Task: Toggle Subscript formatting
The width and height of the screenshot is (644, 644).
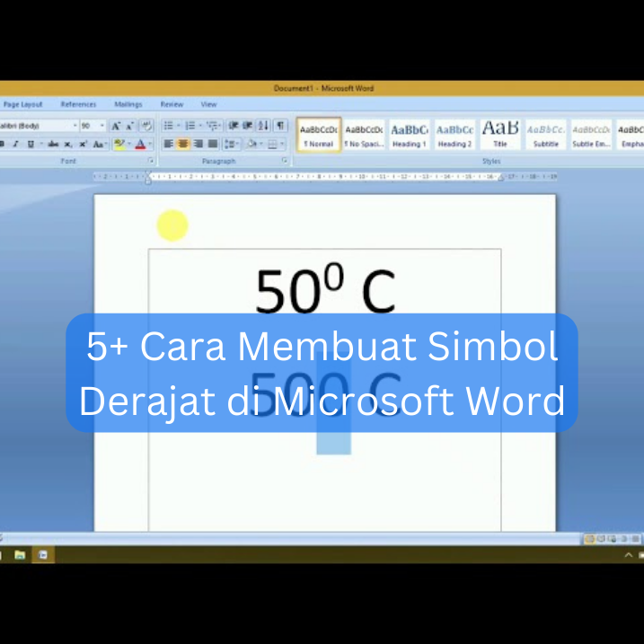Action: pos(67,145)
